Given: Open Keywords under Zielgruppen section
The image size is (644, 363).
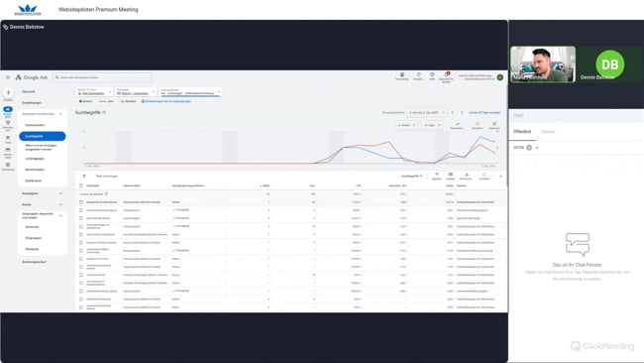Looking at the screenshot, I should pos(32,227).
